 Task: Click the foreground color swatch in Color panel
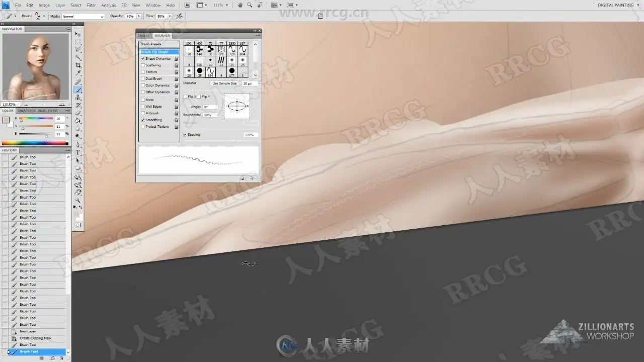6,120
